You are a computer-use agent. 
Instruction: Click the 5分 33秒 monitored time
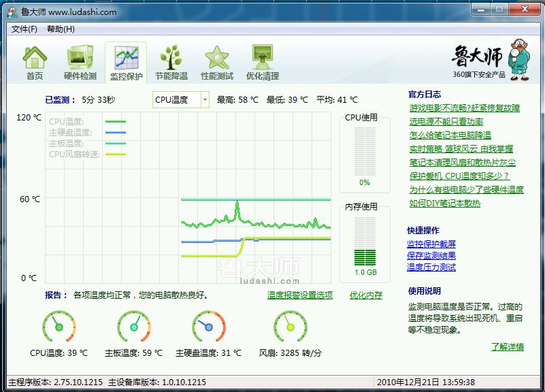point(99,100)
